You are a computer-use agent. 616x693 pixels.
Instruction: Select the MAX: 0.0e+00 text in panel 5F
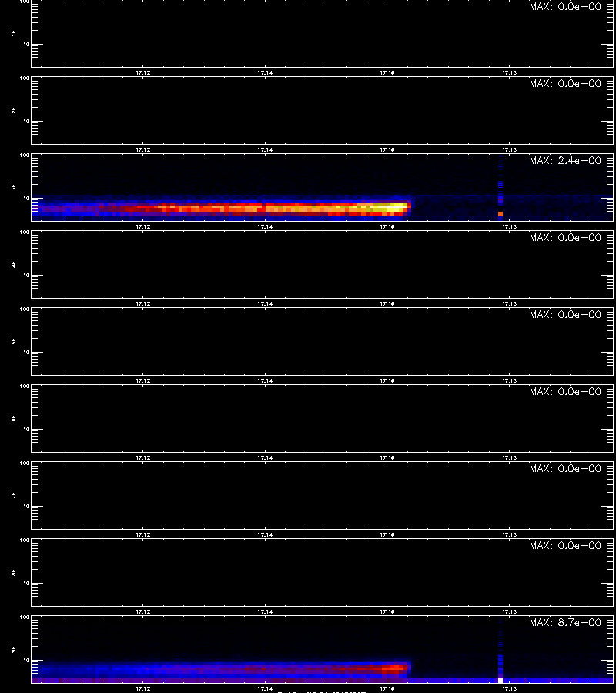pyautogui.click(x=565, y=314)
